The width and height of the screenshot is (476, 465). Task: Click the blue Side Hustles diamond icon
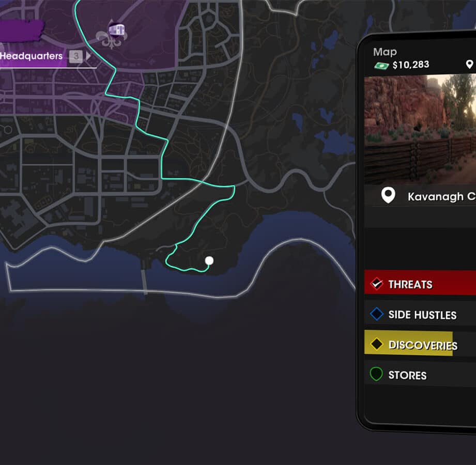tap(376, 314)
